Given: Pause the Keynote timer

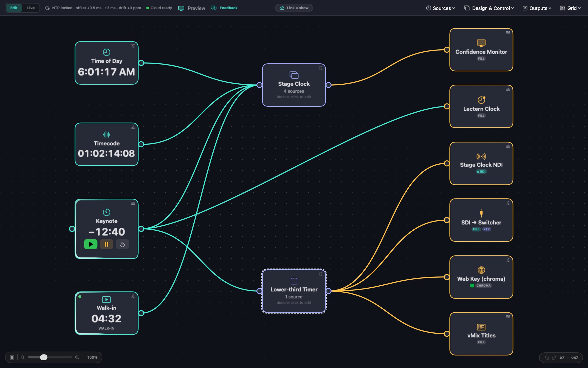Looking at the screenshot, I should point(107,244).
